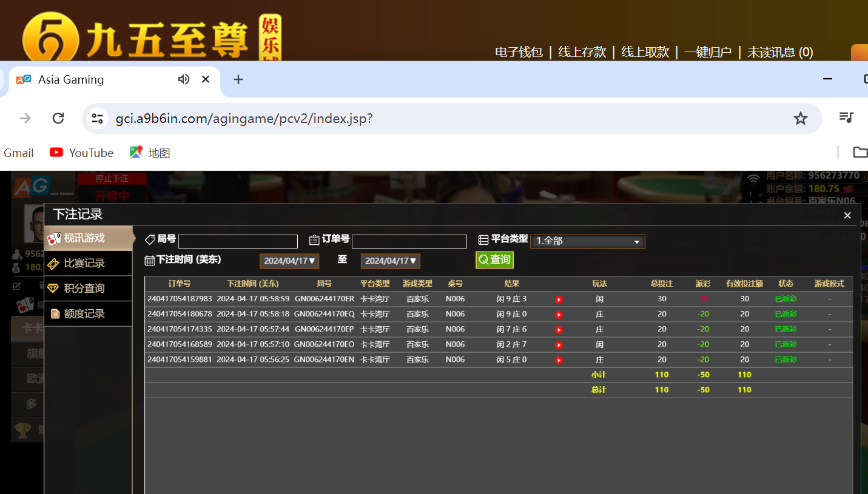Viewport: 868px width, 494px height.
Task: Click the server icon beside 平台类型
Action: pyautogui.click(x=483, y=240)
